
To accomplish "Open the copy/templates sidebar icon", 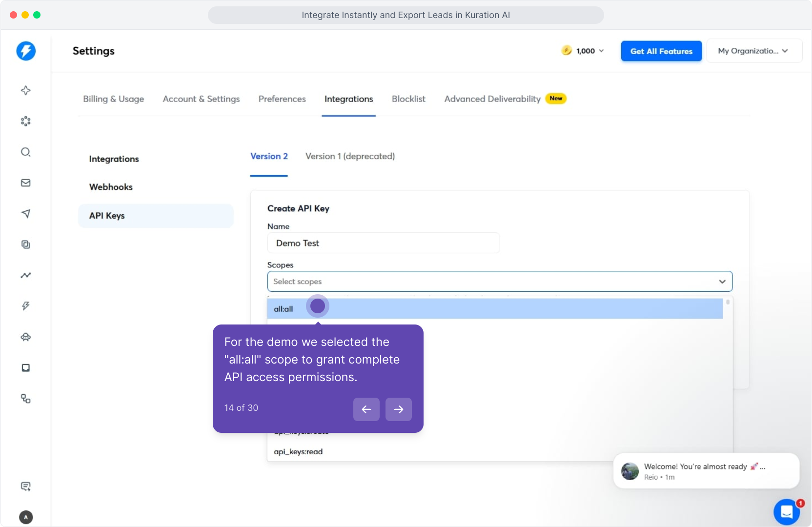I will [26, 244].
